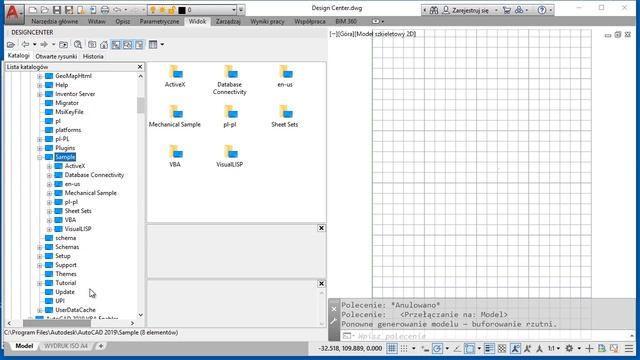Expand the Mechanical Sample subfolder in the tree
Screen dimensions: 640x360
pyautogui.click(x=49, y=193)
